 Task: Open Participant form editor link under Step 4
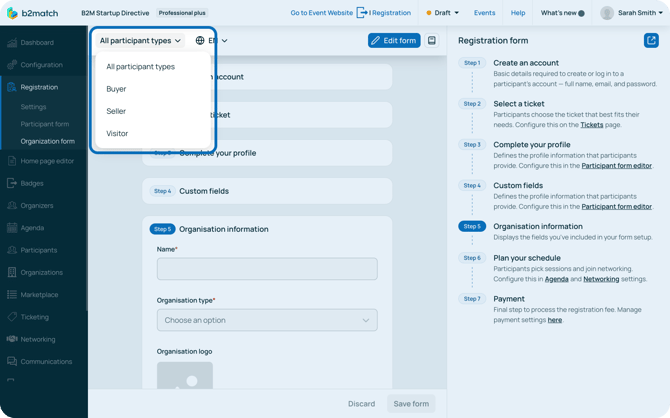click(x=616, y=206)
